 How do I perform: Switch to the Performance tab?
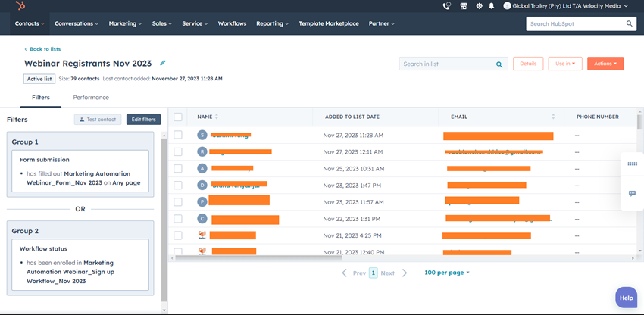click(91, 98)
